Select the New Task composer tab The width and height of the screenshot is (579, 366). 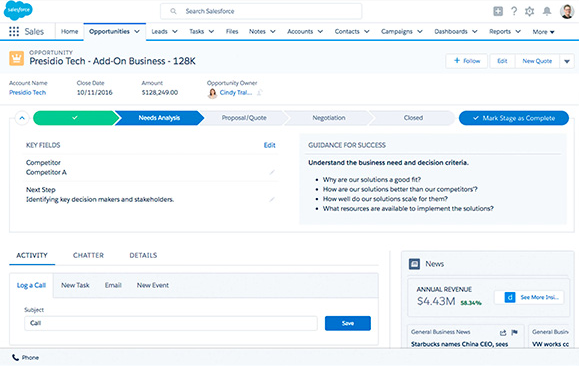pos(75,285)
